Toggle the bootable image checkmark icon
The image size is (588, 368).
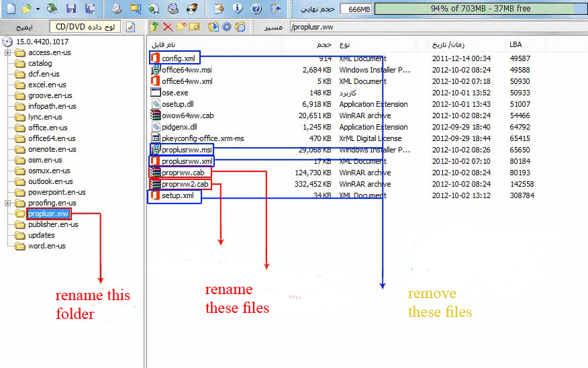click(x=130, y=27)
